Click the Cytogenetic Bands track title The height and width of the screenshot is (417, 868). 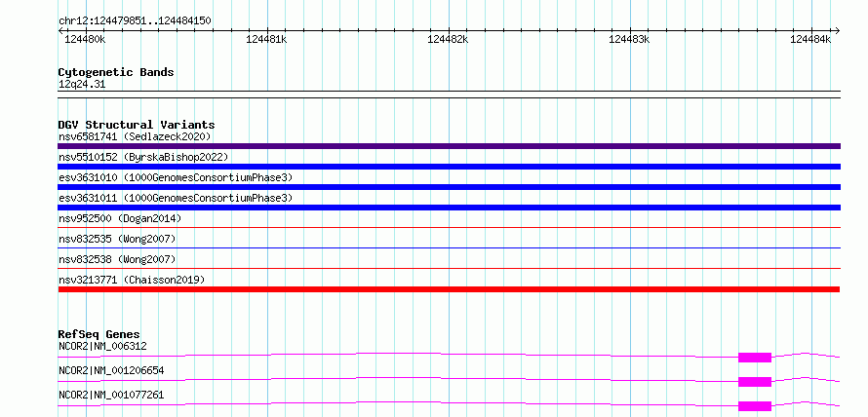[116, 72]
